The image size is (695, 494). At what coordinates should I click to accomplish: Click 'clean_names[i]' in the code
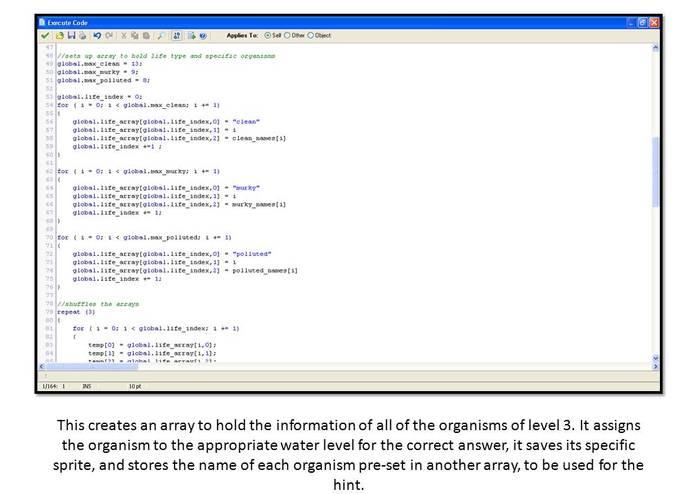click(259, 138)
